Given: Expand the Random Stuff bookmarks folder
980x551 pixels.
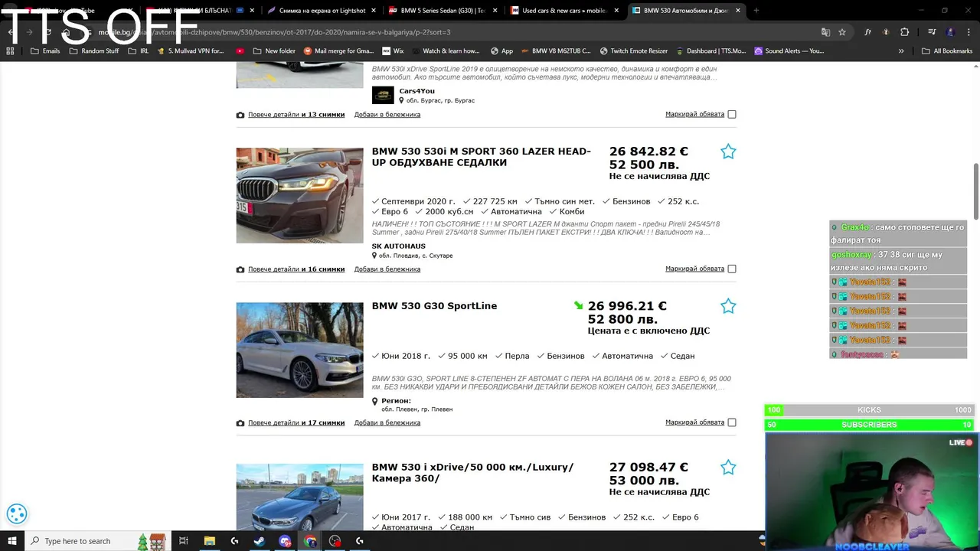Looking at the screenshot, I should pyautogui.click(x=93, y=51).
